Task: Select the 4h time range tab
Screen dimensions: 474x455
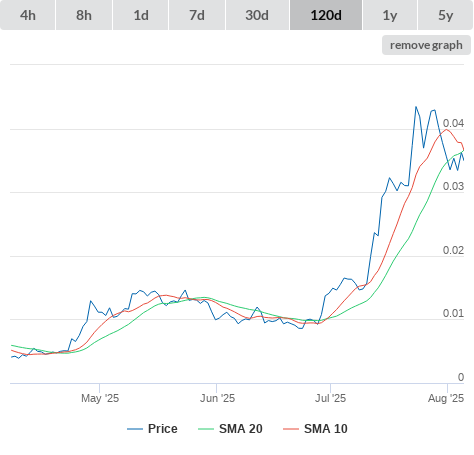Action: click(28, 15)
